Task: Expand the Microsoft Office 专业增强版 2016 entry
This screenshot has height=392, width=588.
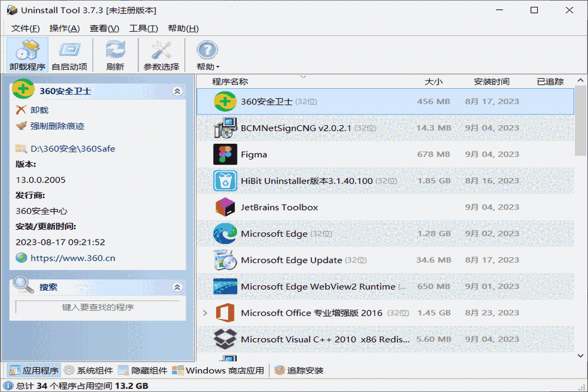Action: point(205,313)
